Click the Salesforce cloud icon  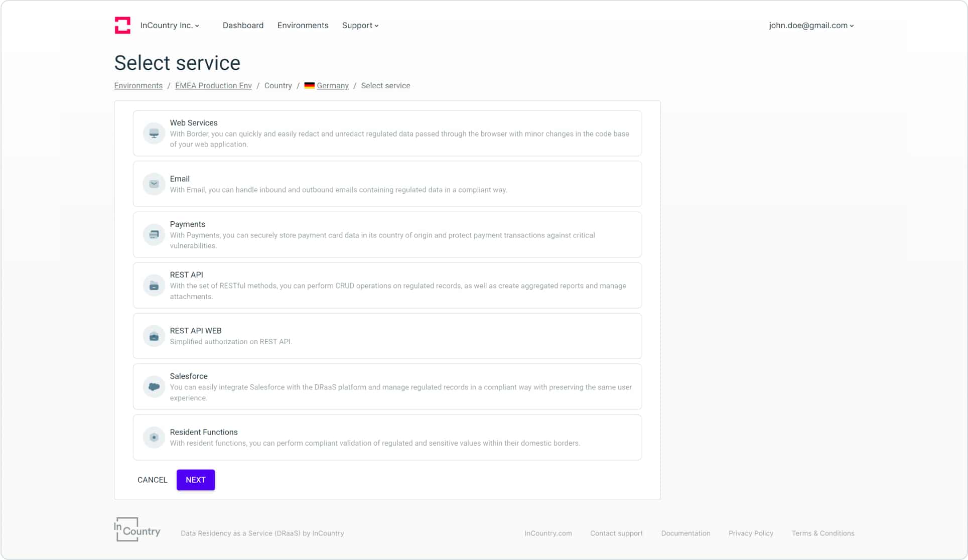point(154,386)
